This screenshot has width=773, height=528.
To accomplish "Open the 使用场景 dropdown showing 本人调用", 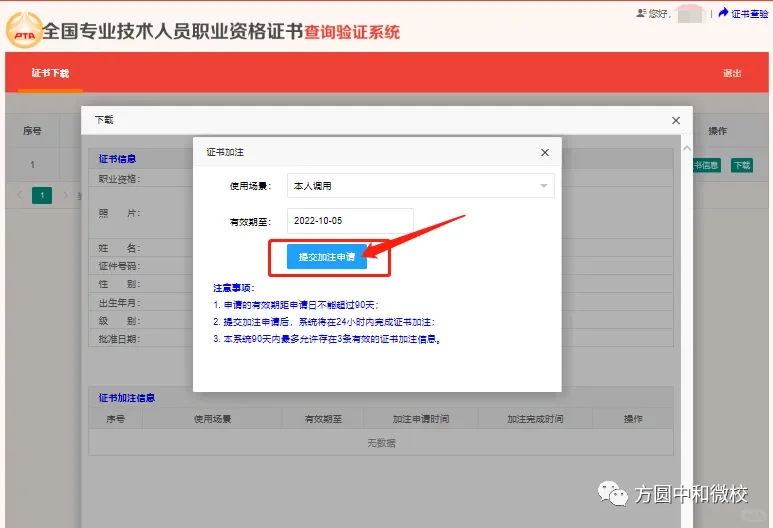I will coord(421,186).
